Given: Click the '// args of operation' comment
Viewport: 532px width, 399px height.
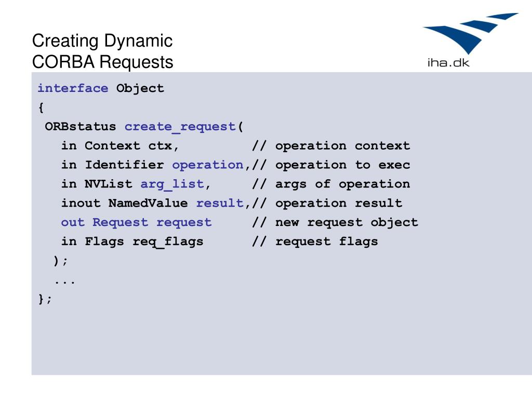Looking at the screenshot, I should pos(331,184).
